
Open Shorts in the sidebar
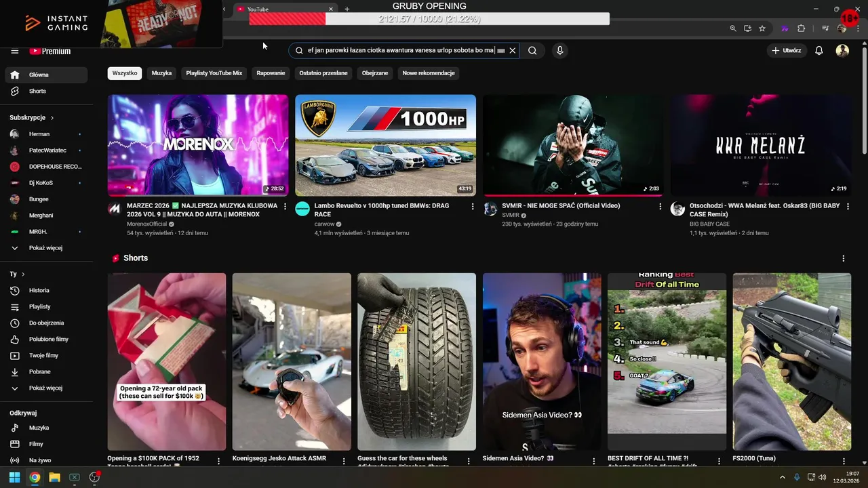click(x=46, y=91)
